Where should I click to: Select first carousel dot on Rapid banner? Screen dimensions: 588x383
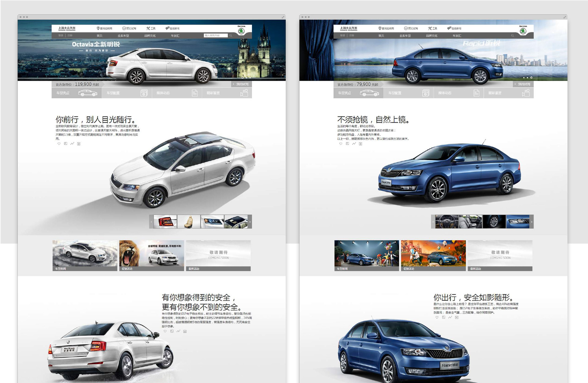[x=524, y=78]
